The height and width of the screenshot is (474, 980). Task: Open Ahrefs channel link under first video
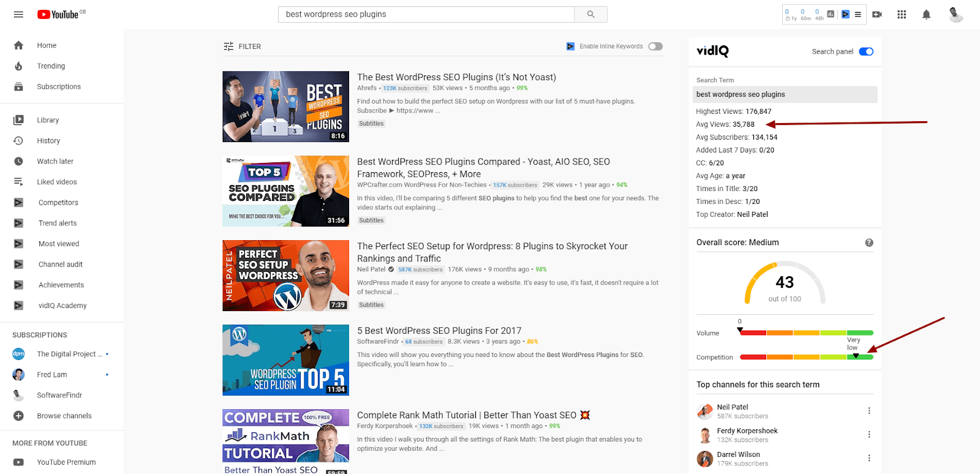coord(367,88)
